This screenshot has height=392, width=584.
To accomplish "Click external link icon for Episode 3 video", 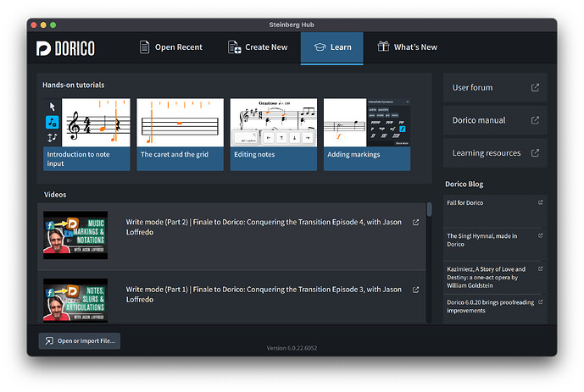I will [x=415, y=290].
